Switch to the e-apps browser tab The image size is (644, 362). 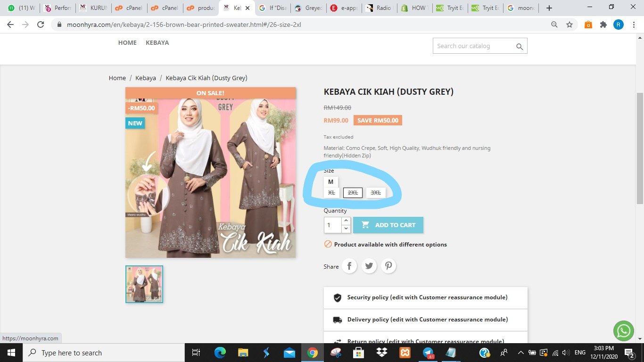344,8
